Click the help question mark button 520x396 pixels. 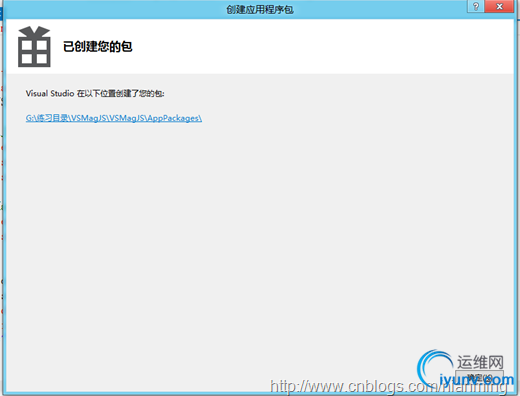pyautogui.click(x=476, y=6)
